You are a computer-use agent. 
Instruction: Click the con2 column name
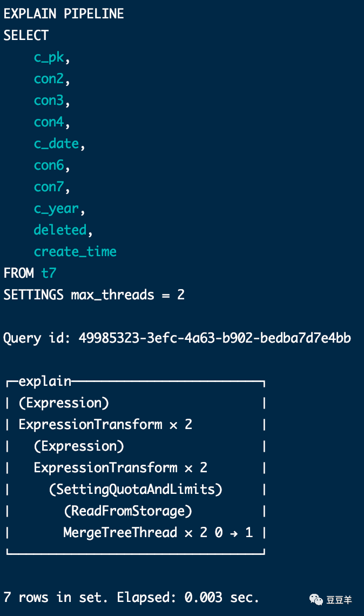[x=49, y=79]
